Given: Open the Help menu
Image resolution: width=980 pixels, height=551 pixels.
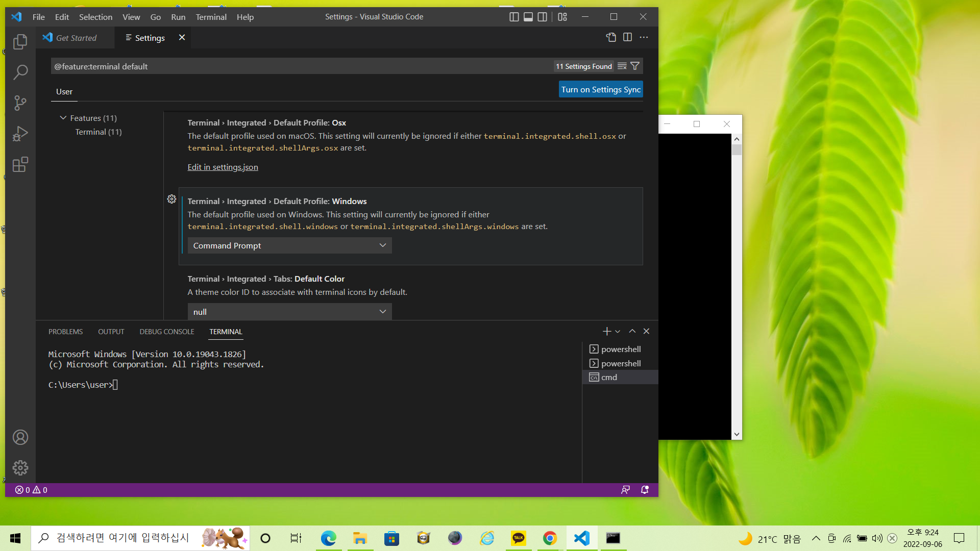Looking at the screenshot, I should pyautogui.click(x=245, y=17).
